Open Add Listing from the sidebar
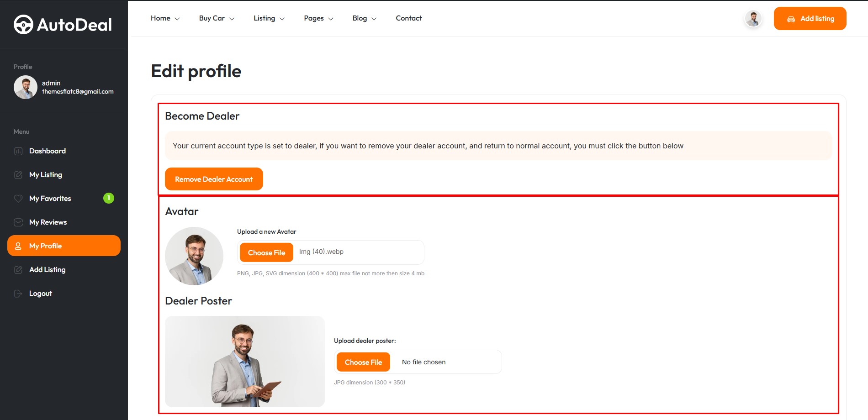 [64, 270]
